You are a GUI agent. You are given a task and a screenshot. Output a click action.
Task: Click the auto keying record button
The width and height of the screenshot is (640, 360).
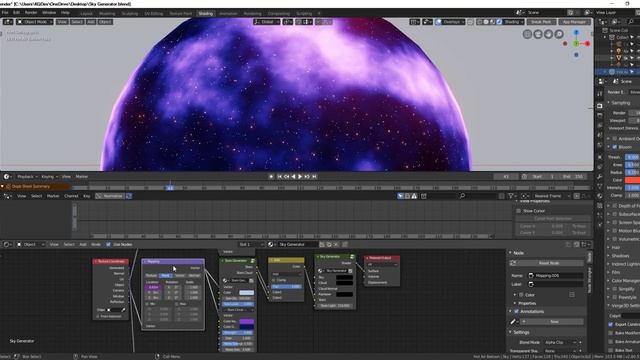(271, 176)
